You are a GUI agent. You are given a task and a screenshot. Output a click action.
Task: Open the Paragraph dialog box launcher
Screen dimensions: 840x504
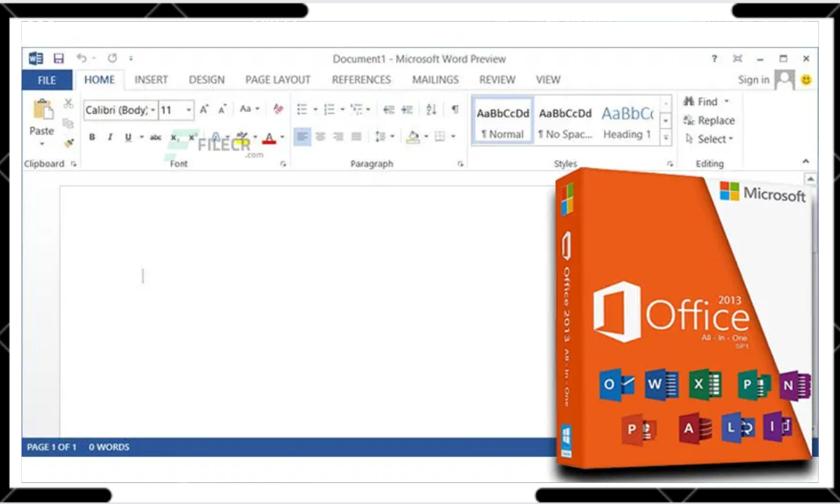coord(460,164)
